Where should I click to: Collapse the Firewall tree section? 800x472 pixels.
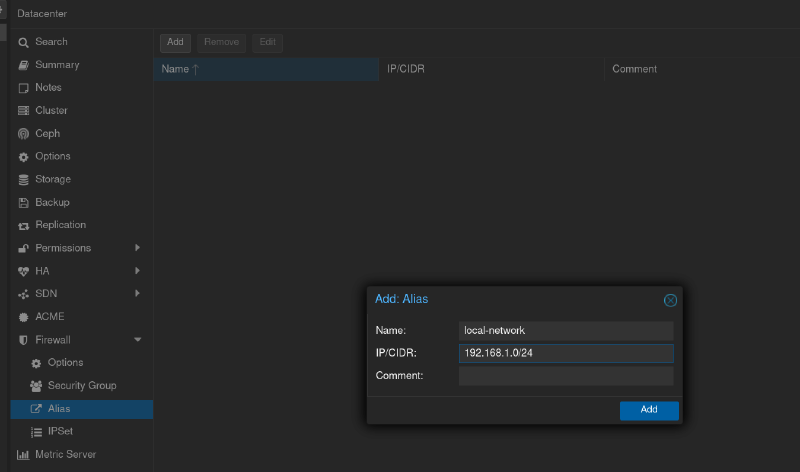[x=137, y=340]
